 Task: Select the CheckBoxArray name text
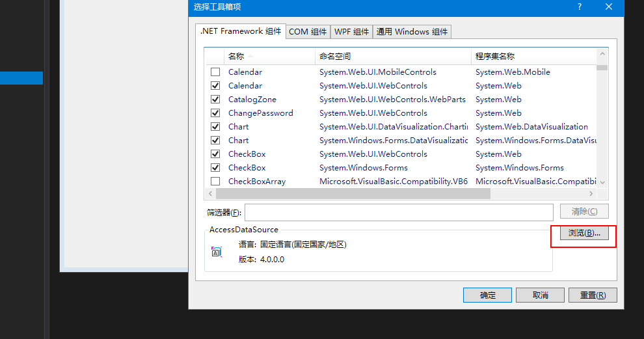(257, 181)
